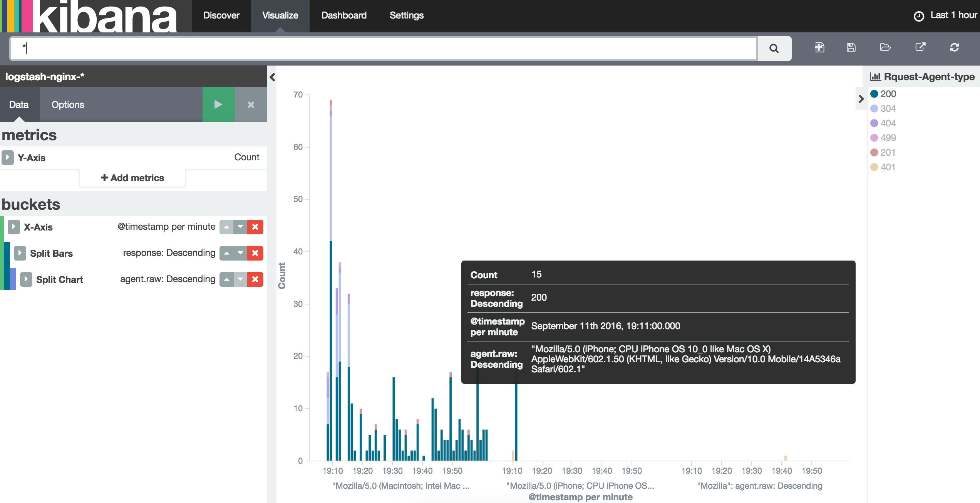Open the Options tab
Viewport: 980px width, 503px height.
click(x=68, y=104)
